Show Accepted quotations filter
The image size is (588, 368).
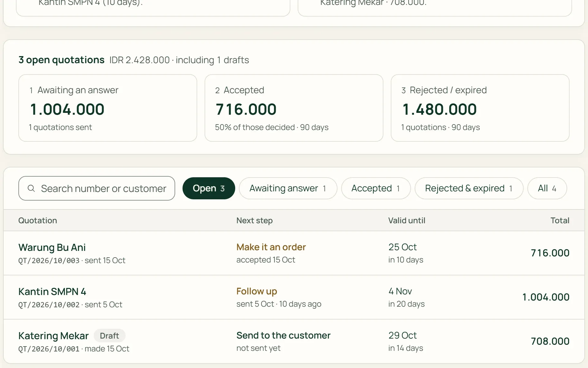[x=376, y=188]
